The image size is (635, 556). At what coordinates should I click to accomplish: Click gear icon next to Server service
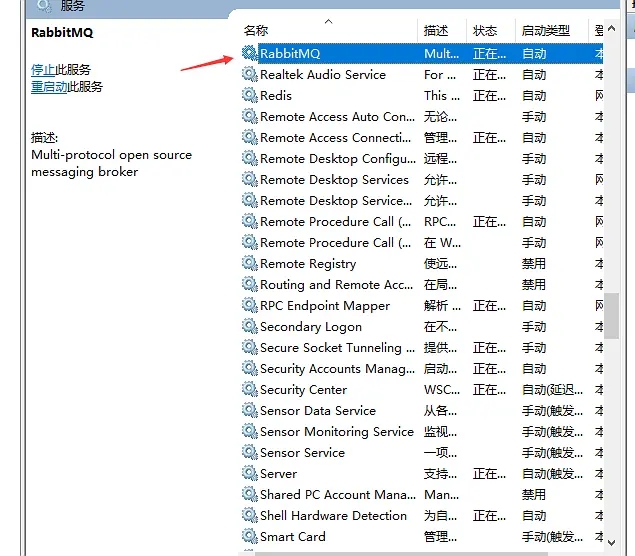[x=249, y=474]
